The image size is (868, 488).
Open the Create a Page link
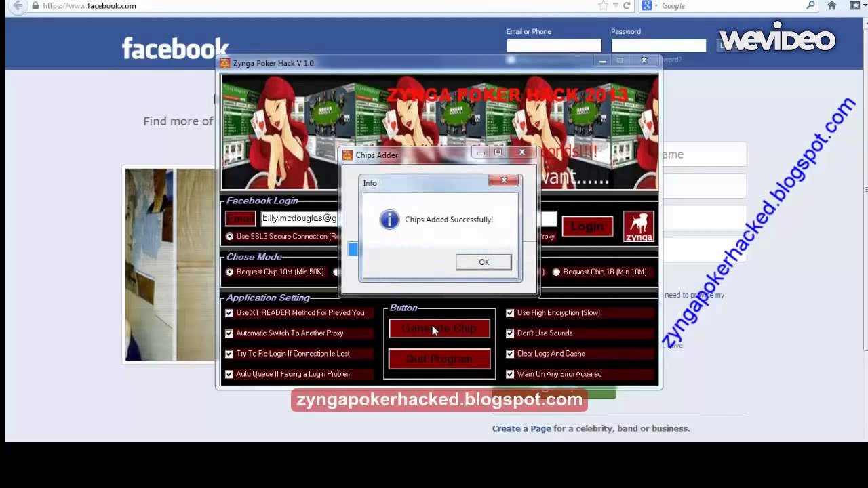(x=521, y=428)
